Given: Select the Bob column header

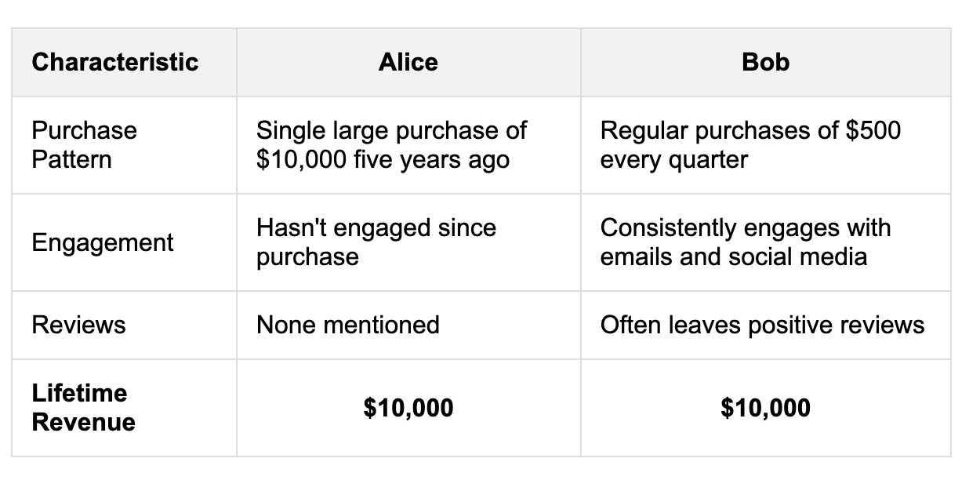Looking at the screenshot, I should (765, 62).
